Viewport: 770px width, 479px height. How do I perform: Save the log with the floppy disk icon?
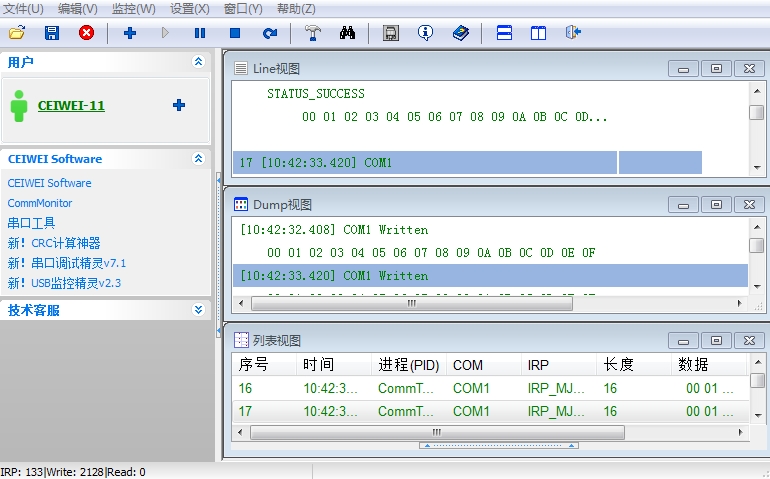(52, 33)
